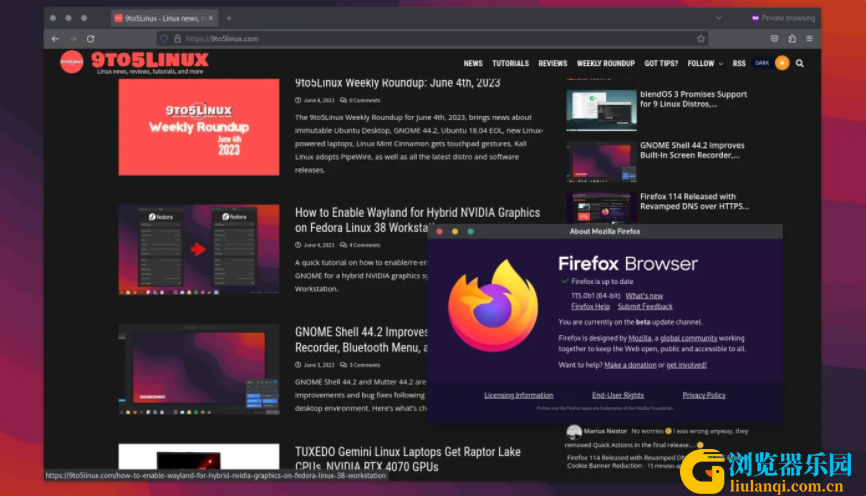
Task: Open the GNOME Shell 44.2 main article thumbnail
Action: [199, 370]
